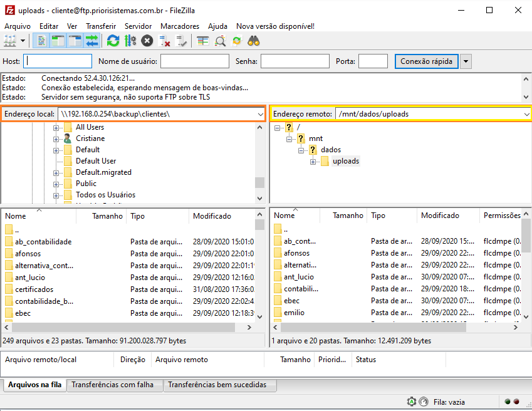The image size is (532, 411).
Task: Focus the Porta input field
Action: tap(373, 61)
